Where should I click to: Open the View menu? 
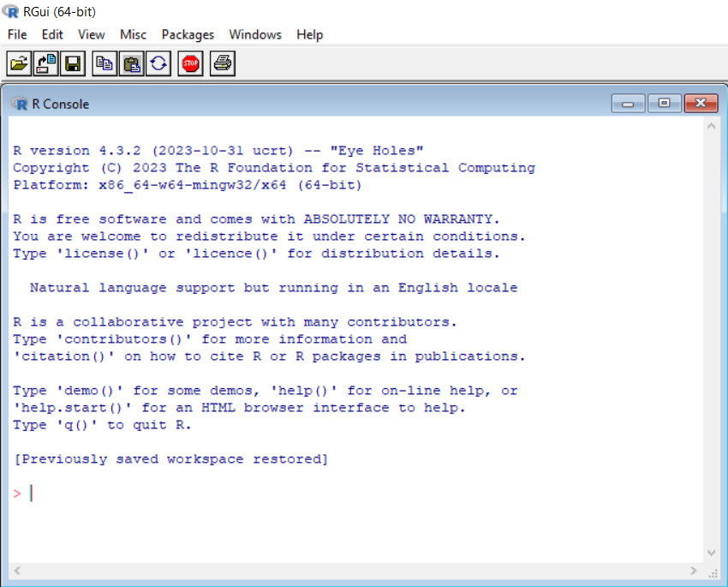[91, 35]
